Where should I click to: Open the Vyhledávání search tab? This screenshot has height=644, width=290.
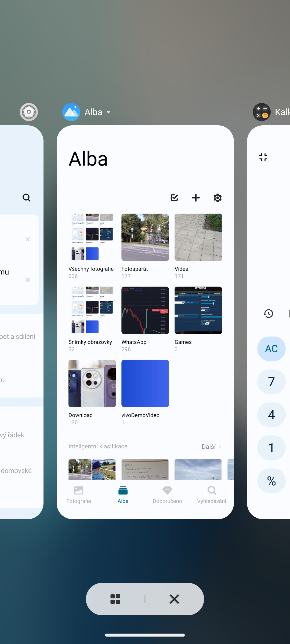pos(212,495)
